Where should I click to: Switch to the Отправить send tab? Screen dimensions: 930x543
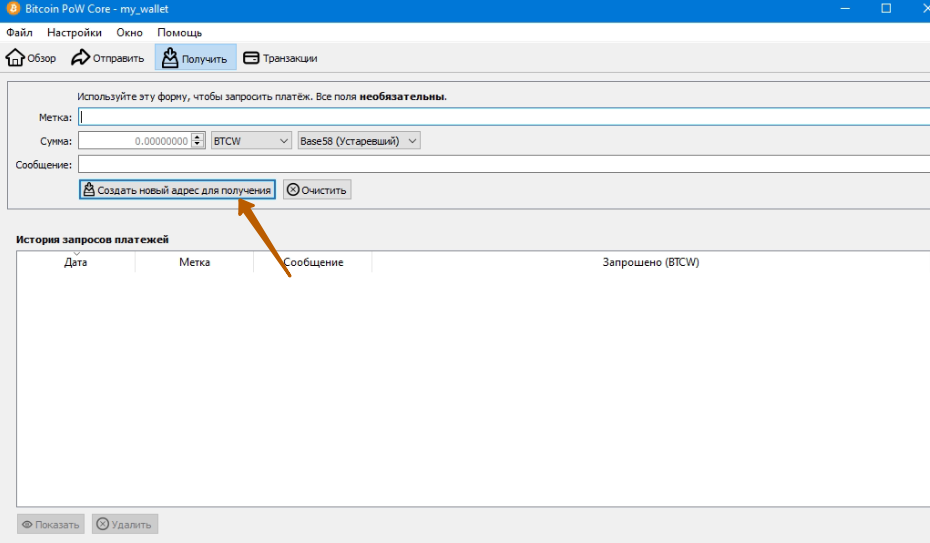(x=107, y=58)
